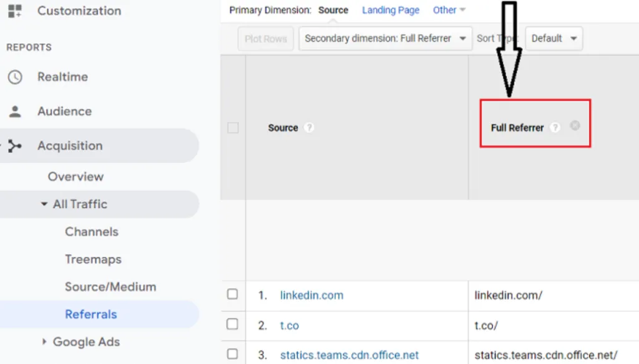This screenshot has height=364, width=639.
Task: Open the Source/Medium report
Action: (x=110, y=287)
